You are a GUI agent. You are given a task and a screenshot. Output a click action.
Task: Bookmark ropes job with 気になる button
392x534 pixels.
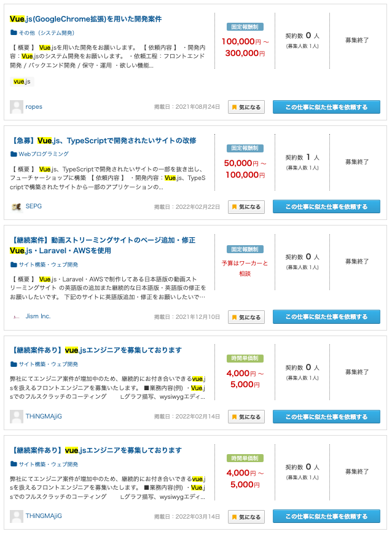(246, 107)
